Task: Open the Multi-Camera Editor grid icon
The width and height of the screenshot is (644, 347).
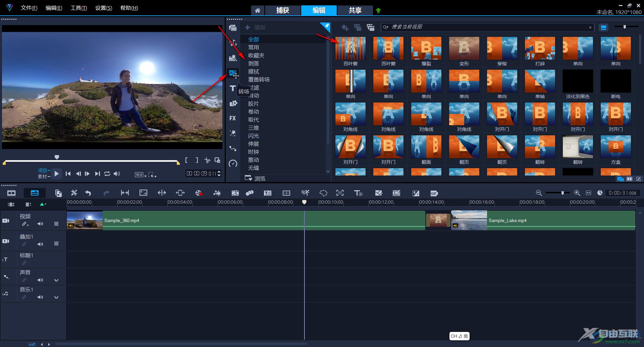Action: [x=286, y=193]
